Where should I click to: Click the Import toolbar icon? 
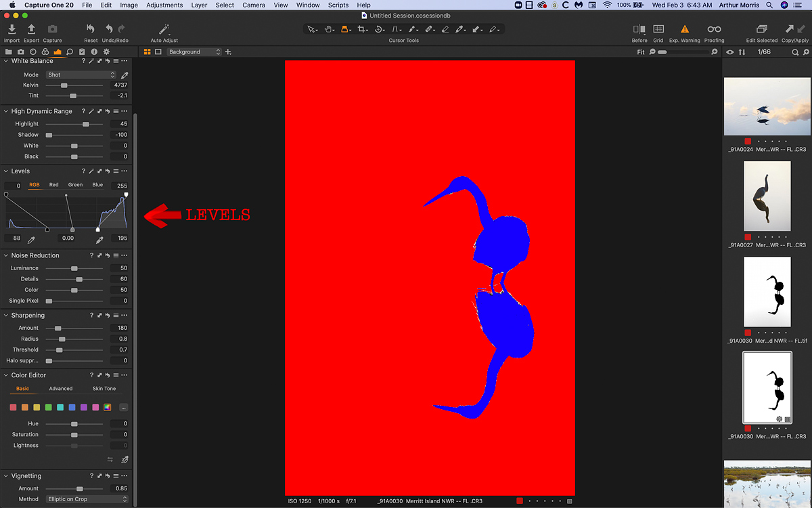tap(12, 30)
